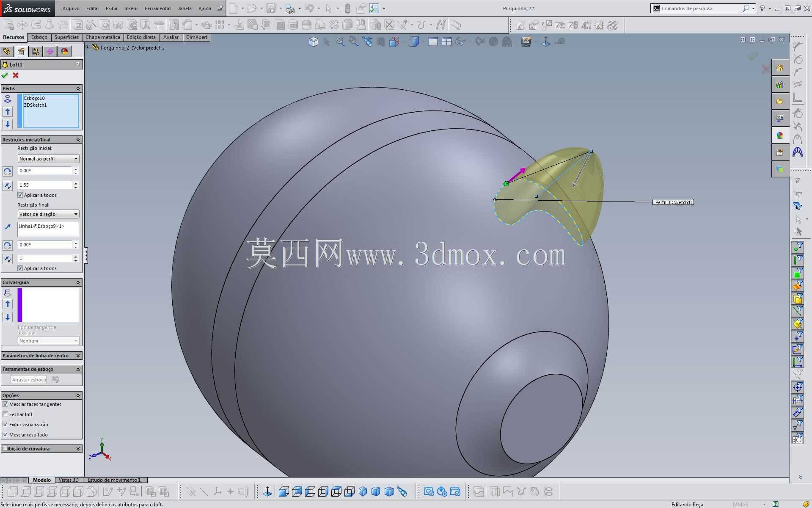Screen dimensions: 812x508
Task: Click Print icon in top toolbar
Action: coord(290,8)
